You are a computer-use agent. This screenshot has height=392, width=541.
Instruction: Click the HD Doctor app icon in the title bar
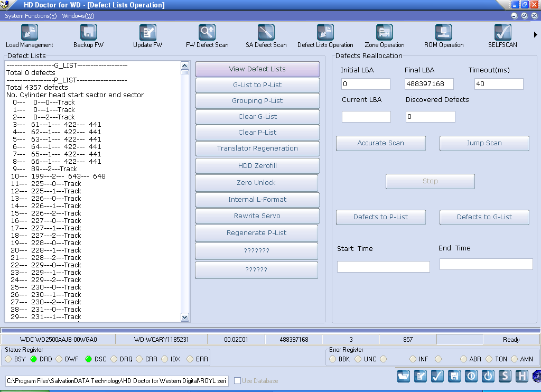pos(5,4)
